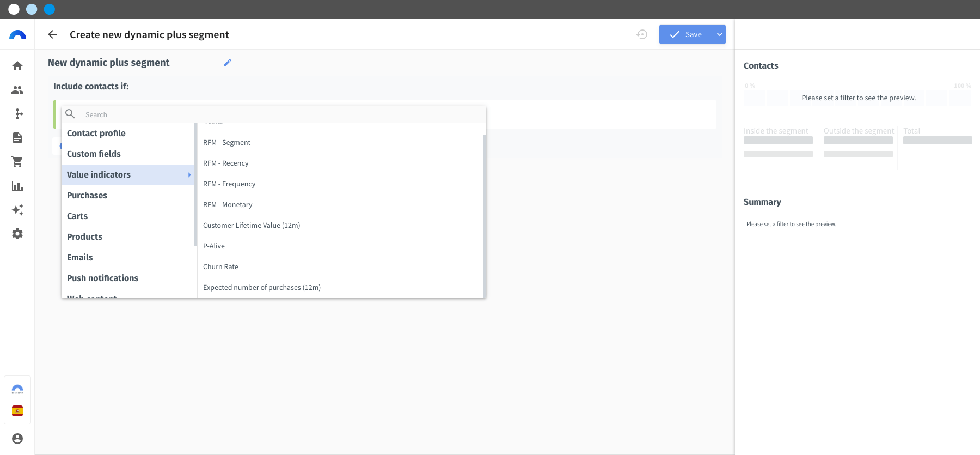Go back with the left arrow icon
980x455 pixels.
click(x=52, y=34)
